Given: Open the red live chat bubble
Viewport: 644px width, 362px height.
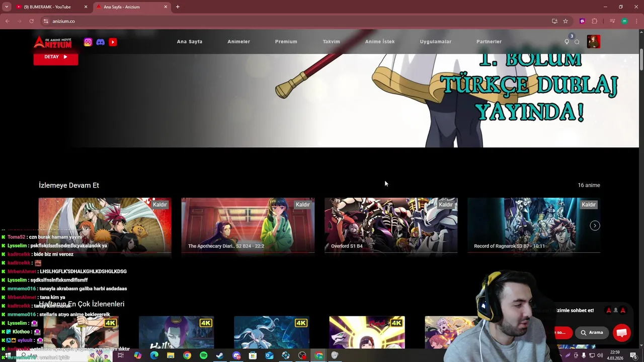Looking at the screenshot, I should [622, 333].
